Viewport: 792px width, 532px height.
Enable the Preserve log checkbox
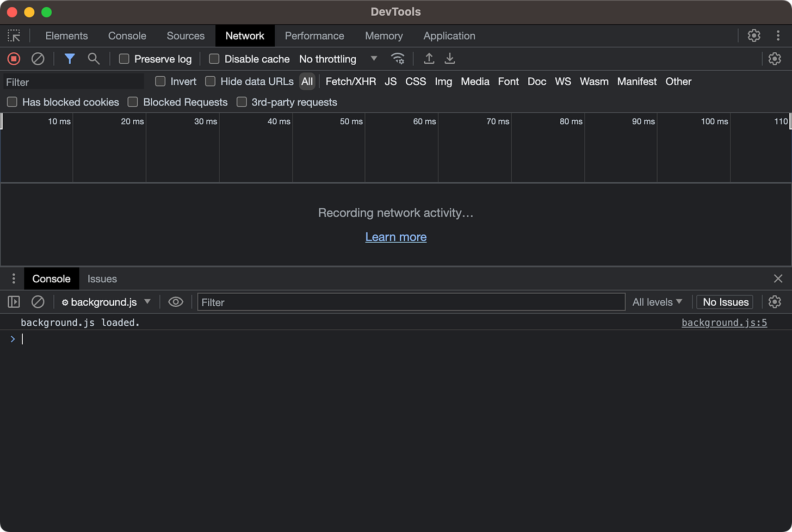click(124, 59)
